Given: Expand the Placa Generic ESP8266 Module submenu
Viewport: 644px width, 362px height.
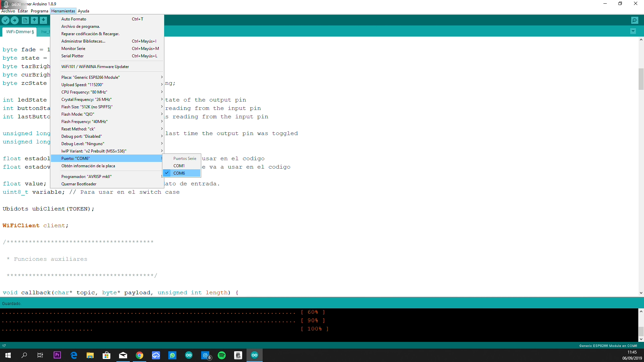Looking at the screenshot, I should (107, 77).
